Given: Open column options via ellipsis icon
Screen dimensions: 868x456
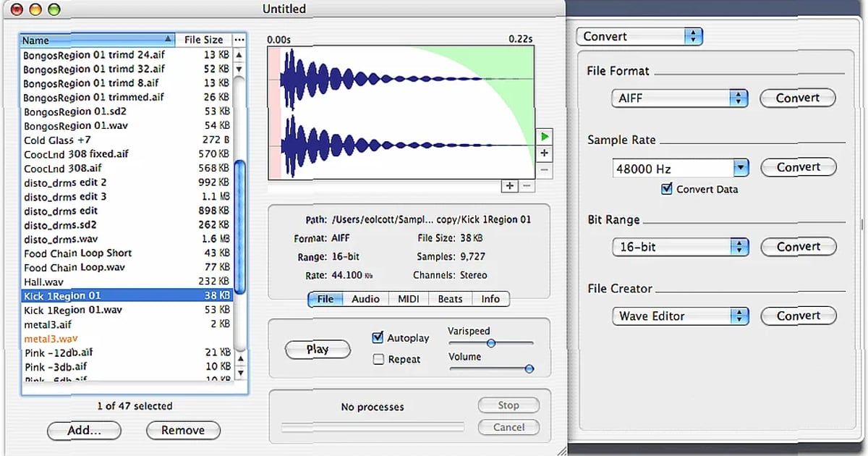Looking at the screenshot, I should pyautogui.click(x=239, y=40).
